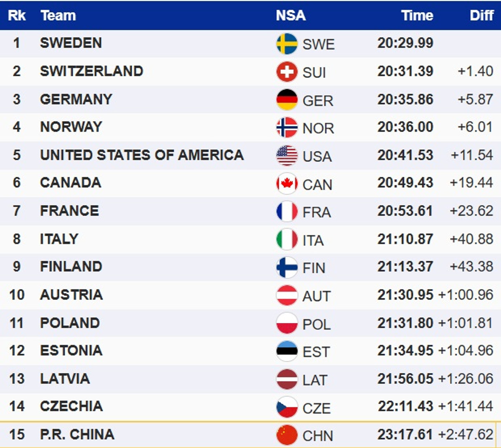Click the Estonia flag icon
The width and height of the screenshot is (501, 448).
[x=287, y=351]
